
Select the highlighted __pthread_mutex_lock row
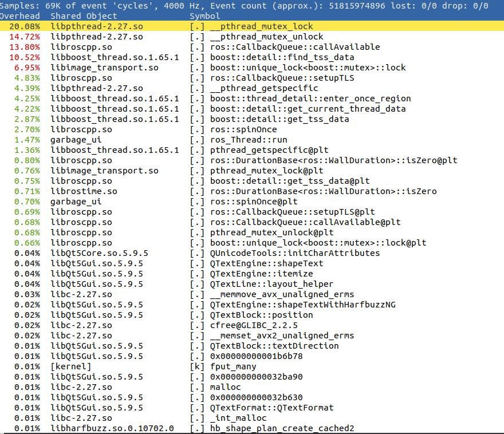[252, 26]
